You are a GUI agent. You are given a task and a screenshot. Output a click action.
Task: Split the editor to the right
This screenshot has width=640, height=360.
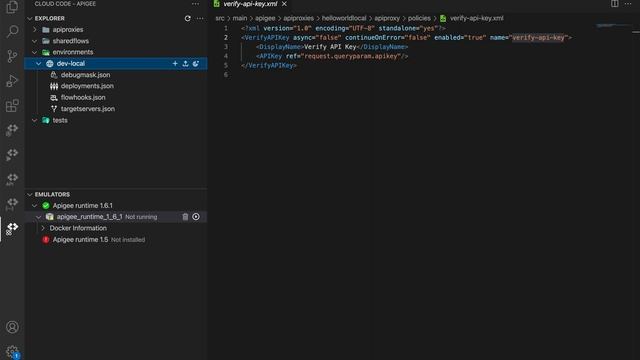[x=615, y=4]
